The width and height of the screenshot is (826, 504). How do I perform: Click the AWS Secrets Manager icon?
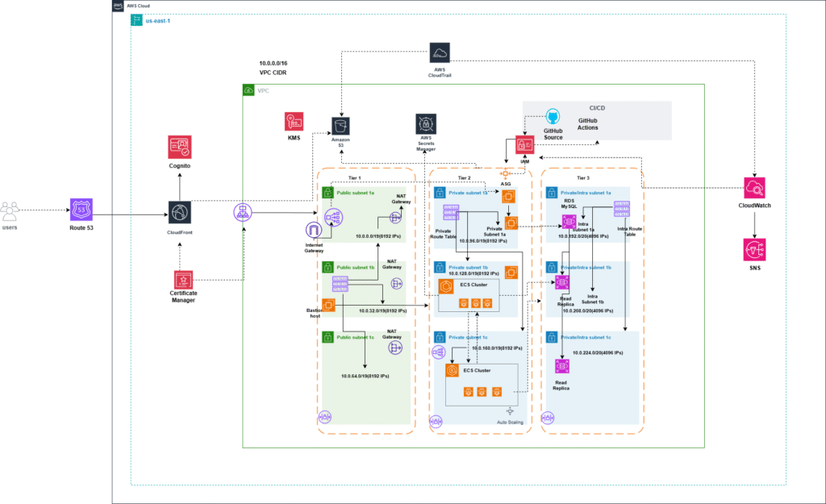pos(426,123)
